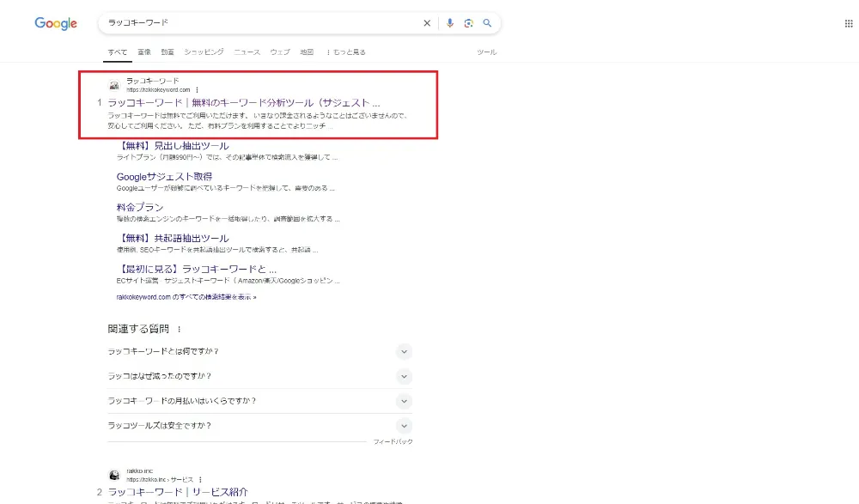The image size is (859, 504).
Task: Open the もっと見る menu
Action: 346,52
